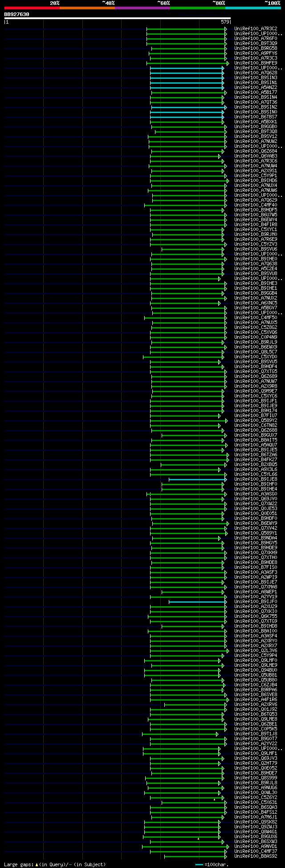Click UniRef100_B2XBQ5 entry

tap(256, 465)
